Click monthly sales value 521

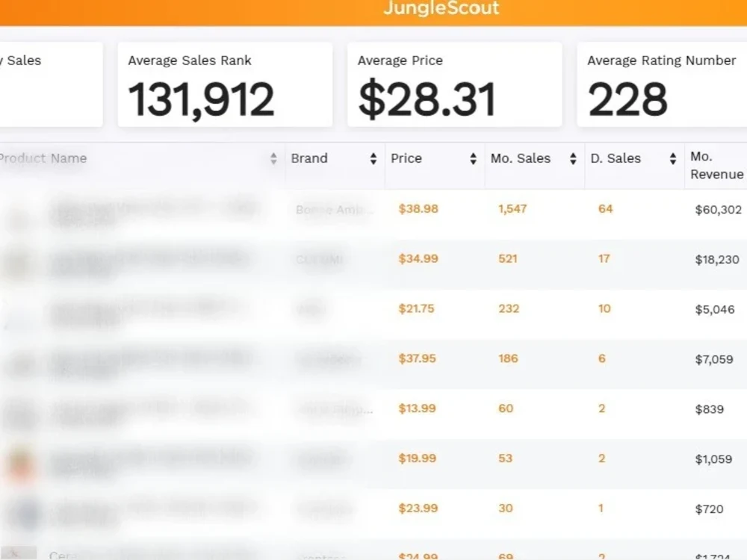[508, 259]
